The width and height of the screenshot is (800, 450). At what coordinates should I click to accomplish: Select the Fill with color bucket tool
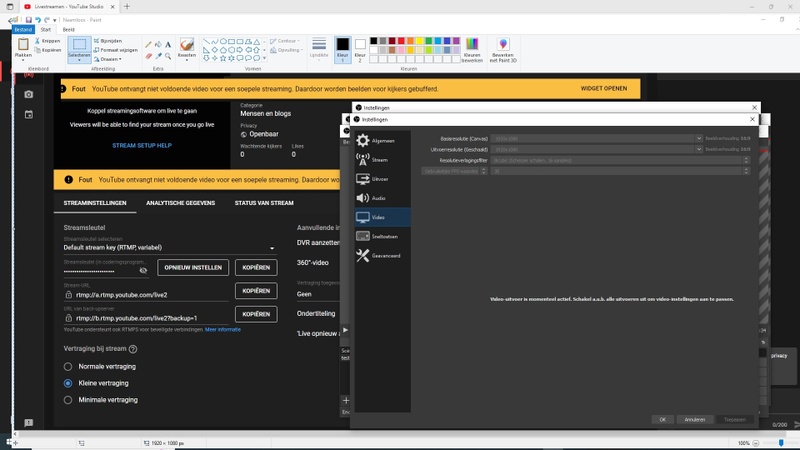tap(158, 45)
